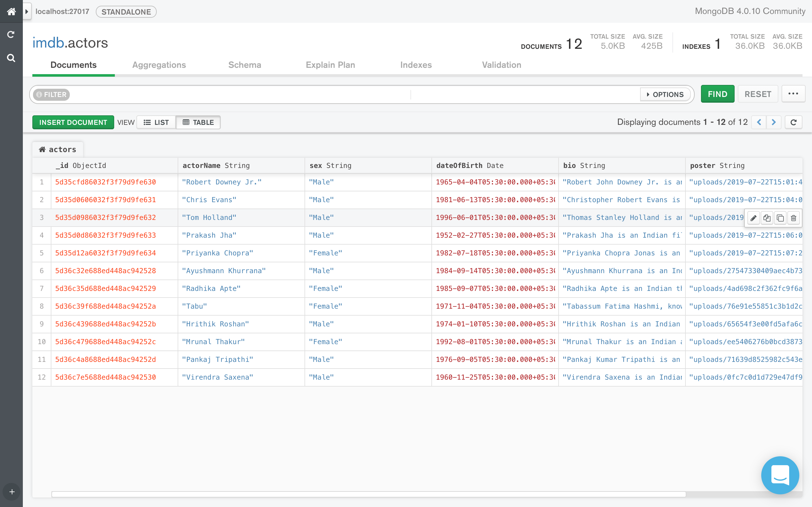Insert a new document
The height and width of the screenshot is (507, 812).
(73, 122)
